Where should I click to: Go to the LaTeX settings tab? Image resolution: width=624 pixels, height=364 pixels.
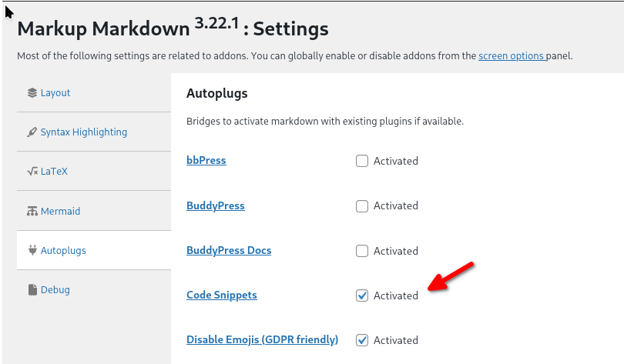54,172
